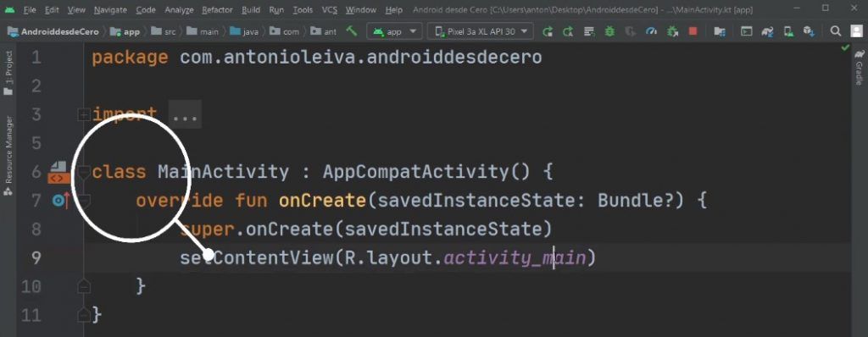Image resolution: width=868 pixels, height=337 pixels.
Task: Open the Pixel 3a XL API 30 device dropdown
Action: pos(481,31)
